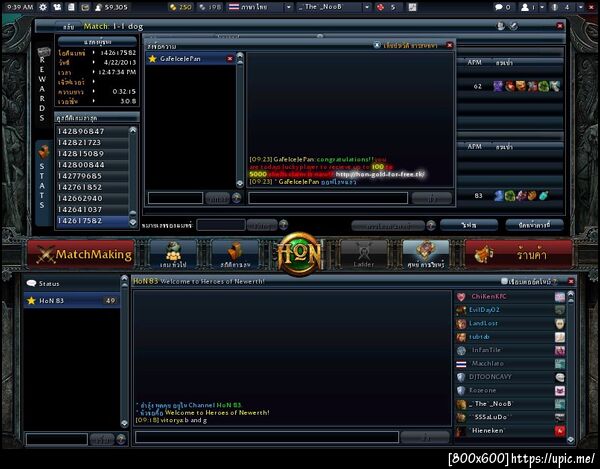Image resolution: width=600 pixels, height=469 pixels.
Task: Click the help icon beside the grayed download button
Action: pos(431,225)
